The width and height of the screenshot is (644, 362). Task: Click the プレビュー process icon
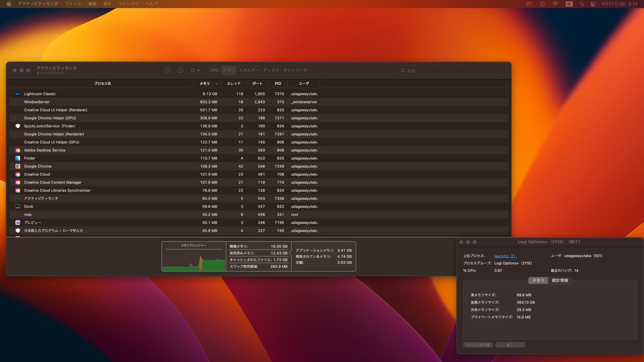[18, 223]
